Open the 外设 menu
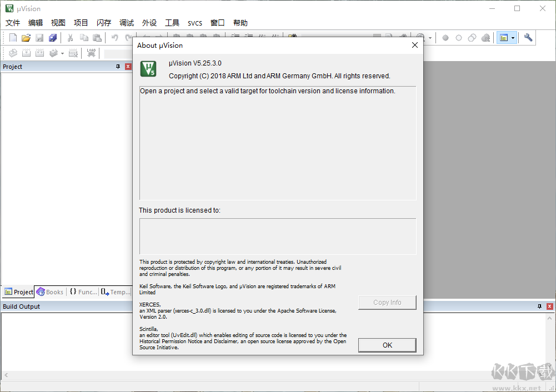Image resolution: width=556 pixels, height=392 pixels. (149, 23)
